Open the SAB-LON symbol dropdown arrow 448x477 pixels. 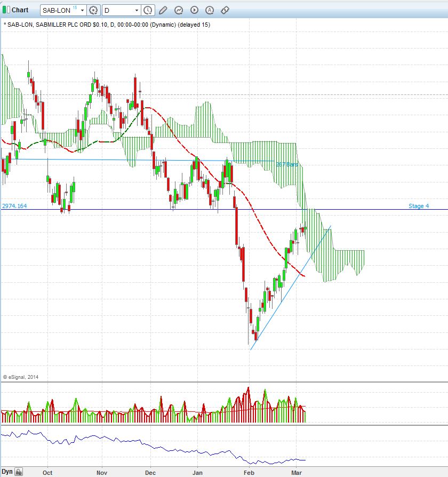coord(82,10)
